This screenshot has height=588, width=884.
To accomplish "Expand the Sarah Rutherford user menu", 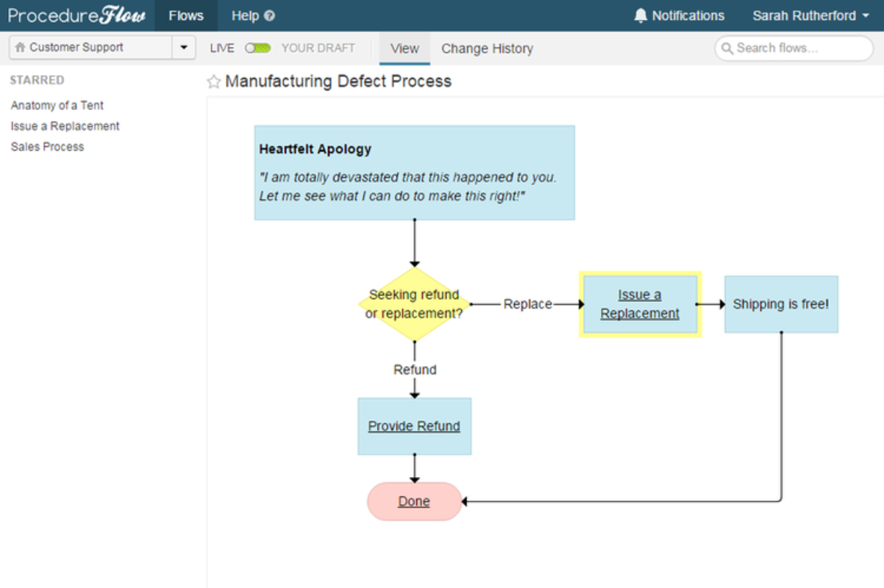I will (810, 15).
